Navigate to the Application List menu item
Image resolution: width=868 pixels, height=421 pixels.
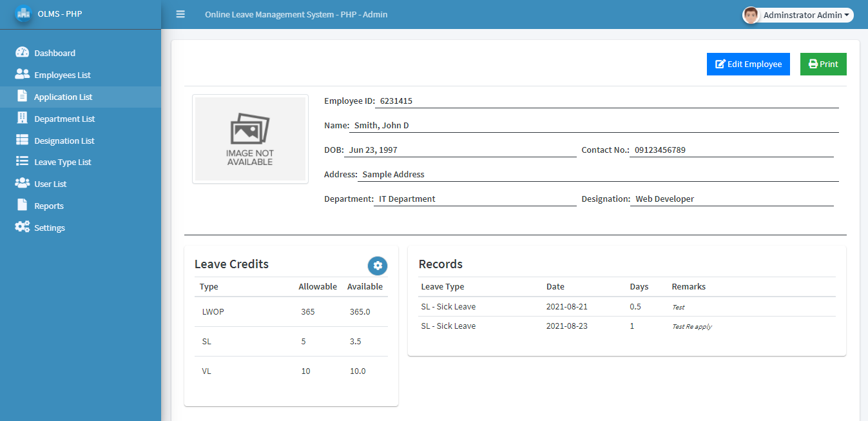point(64,96)
